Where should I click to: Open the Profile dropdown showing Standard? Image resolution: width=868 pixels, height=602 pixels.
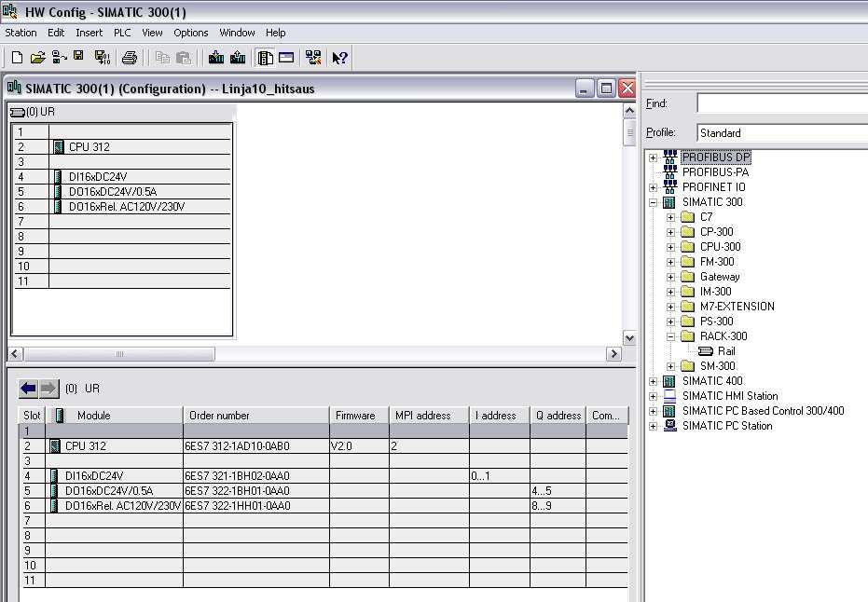coord(782,132)
